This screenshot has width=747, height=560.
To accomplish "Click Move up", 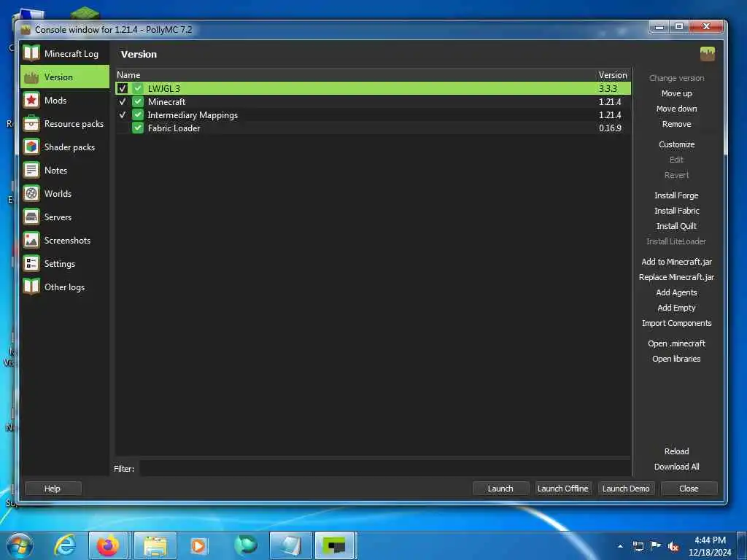I will [x=676, y=93].
